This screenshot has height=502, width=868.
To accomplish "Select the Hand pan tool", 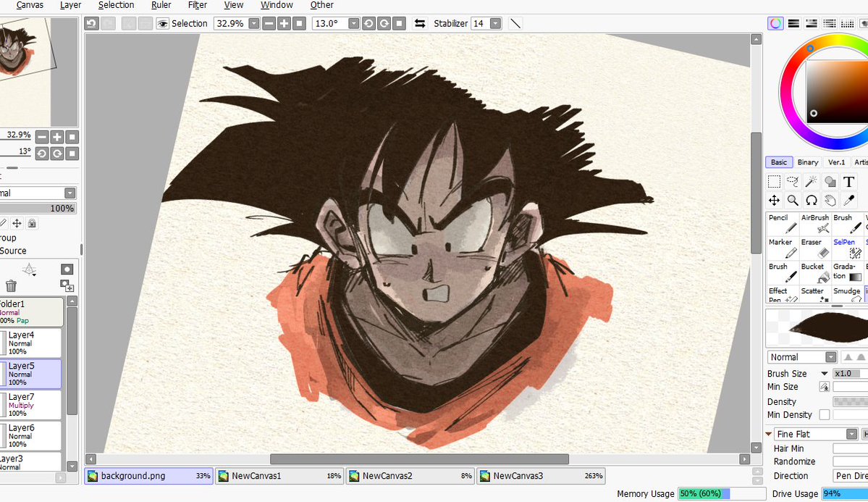I will coord(830,200).
